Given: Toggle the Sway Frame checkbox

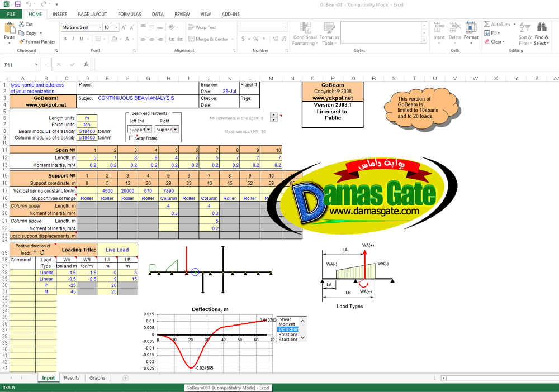Looking at the screenshot, I should point(131,138).
